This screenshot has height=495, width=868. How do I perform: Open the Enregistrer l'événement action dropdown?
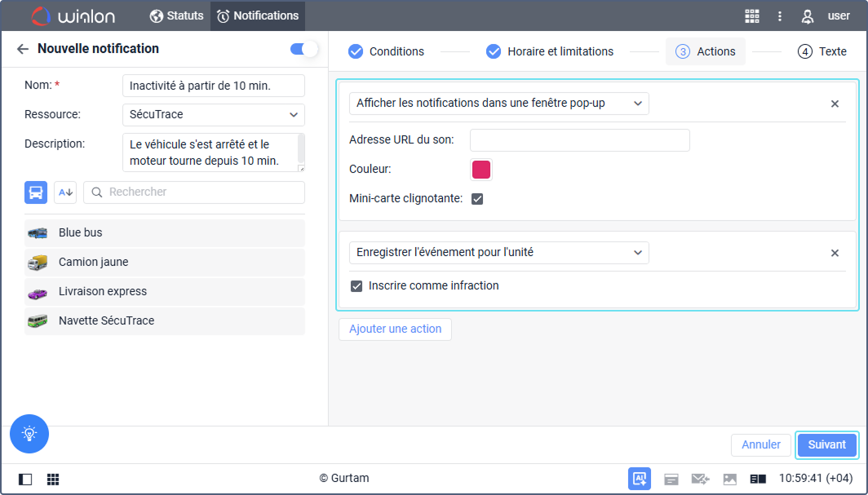(498, 253)
